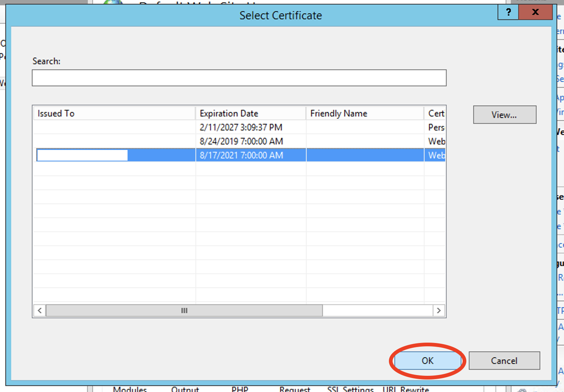Screen dimensions: 564x392
Task: Click the horizontal scrollbar thumb
Action: (x=184, y=311)
